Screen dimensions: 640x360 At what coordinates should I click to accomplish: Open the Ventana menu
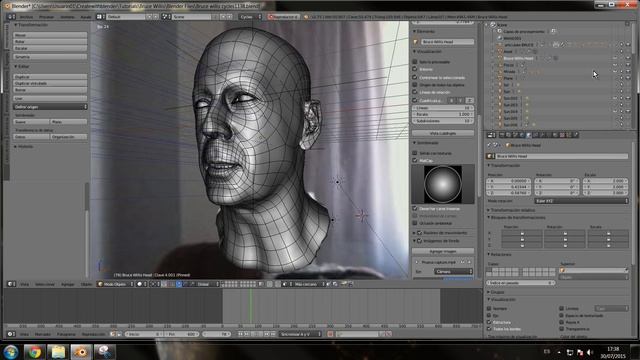(x=67, y=17)
